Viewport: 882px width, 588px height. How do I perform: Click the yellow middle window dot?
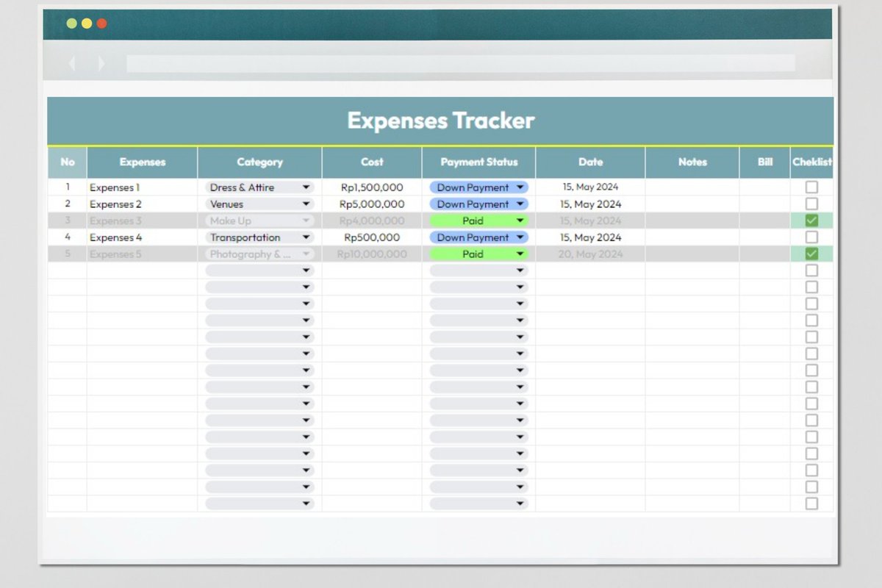(x=87, y=24)
